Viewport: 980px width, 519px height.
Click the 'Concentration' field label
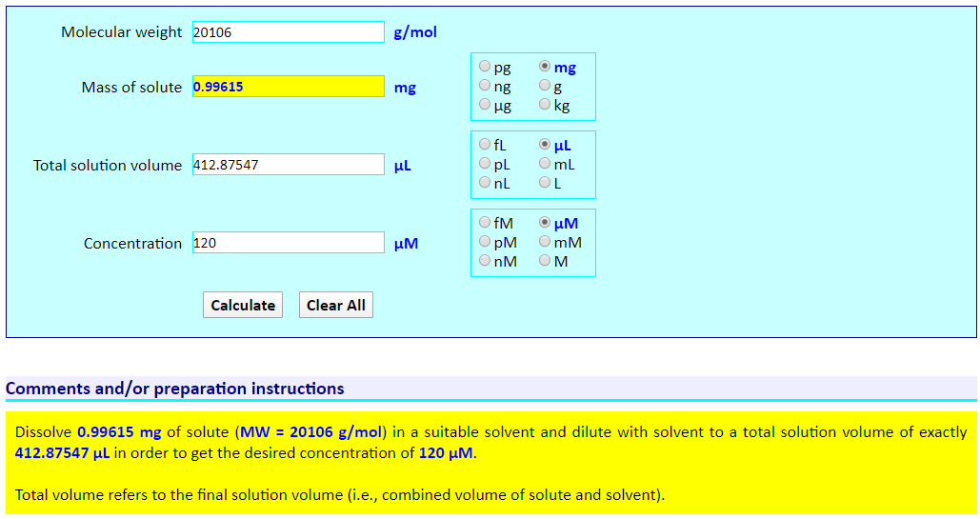click(x=132, y=243)
